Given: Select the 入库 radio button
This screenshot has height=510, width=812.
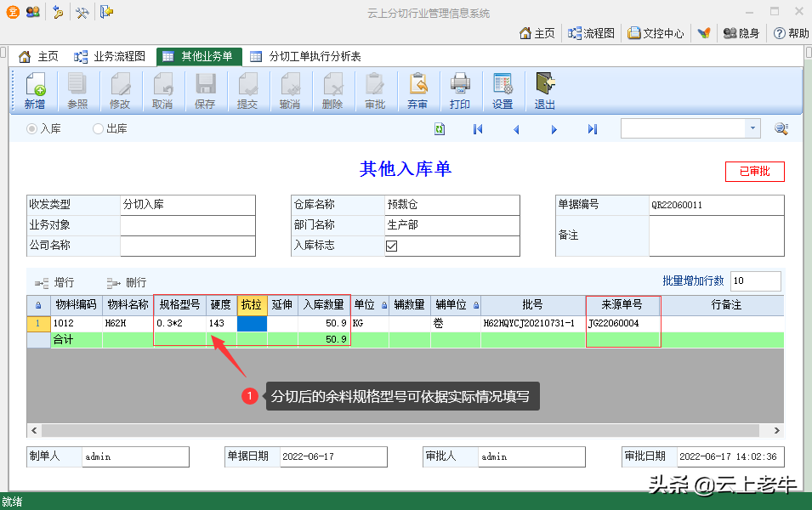Looking at the screenshot, I should [32, 129].
